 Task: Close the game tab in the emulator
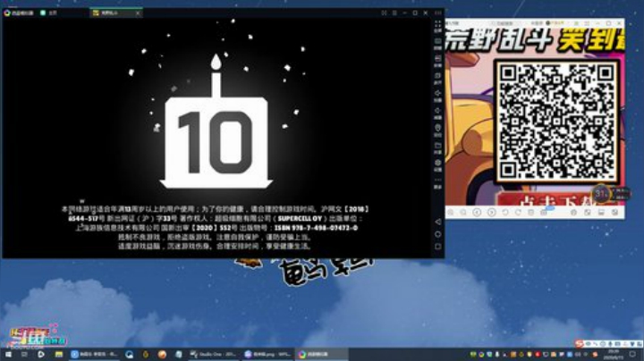click(138, 13)
